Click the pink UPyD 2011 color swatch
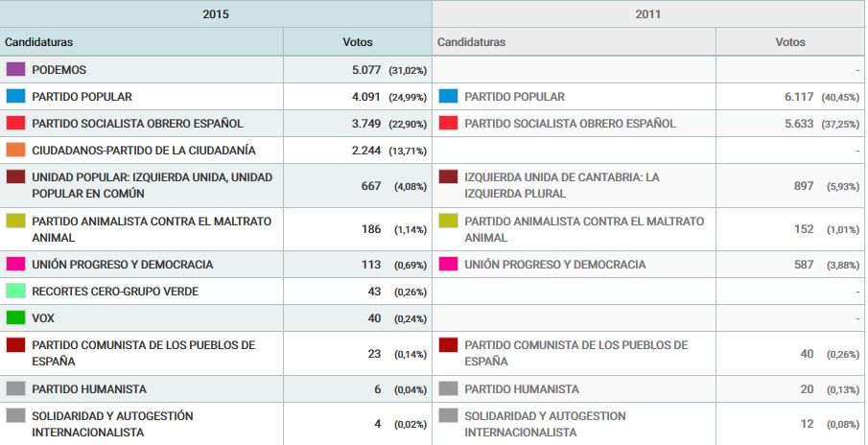 [448, 265]
